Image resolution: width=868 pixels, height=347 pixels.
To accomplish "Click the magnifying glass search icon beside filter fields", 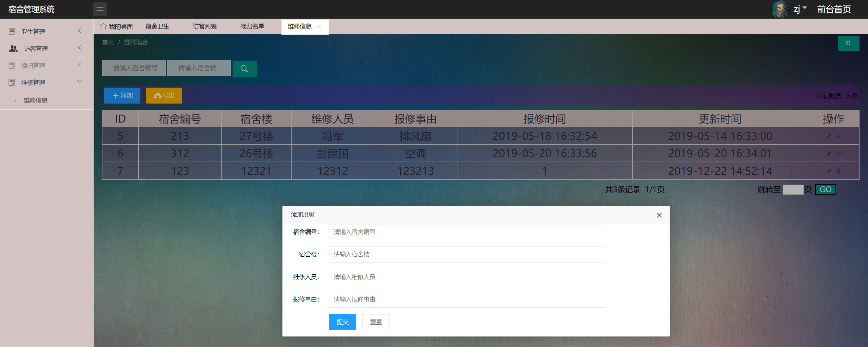I will [244, 68].
